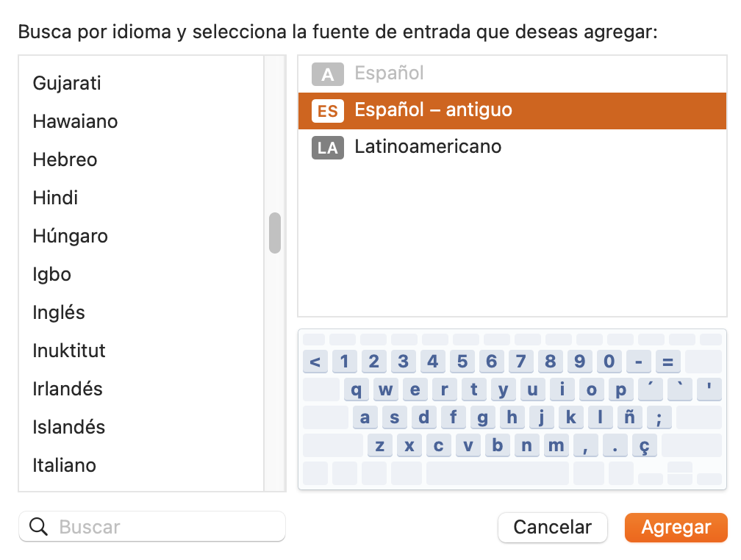Click the language list scrollbar thumb
The image size is (741, 560).
[x=275, y=233]
